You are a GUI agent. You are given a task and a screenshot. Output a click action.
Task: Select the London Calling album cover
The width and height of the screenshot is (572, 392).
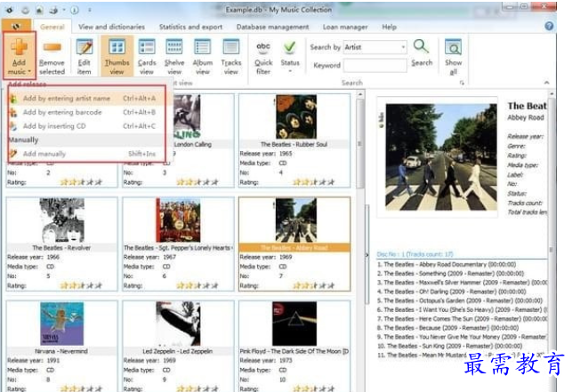[187, 117]
